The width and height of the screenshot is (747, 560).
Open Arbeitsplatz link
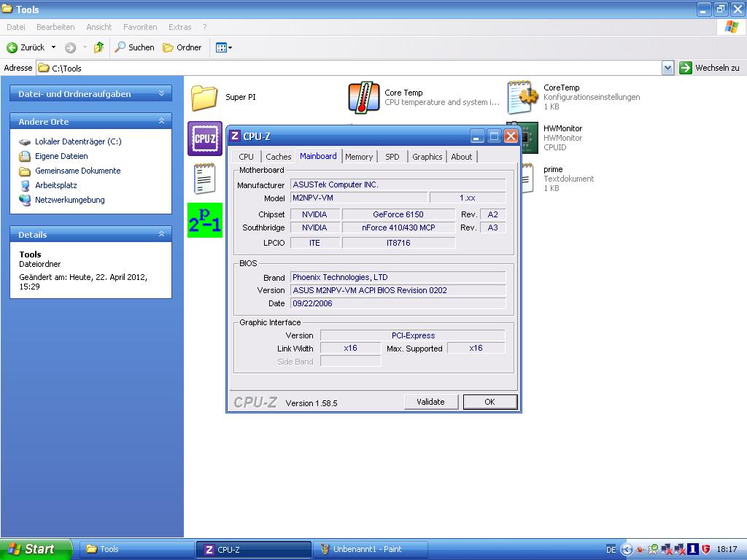[x=55, y=185]
